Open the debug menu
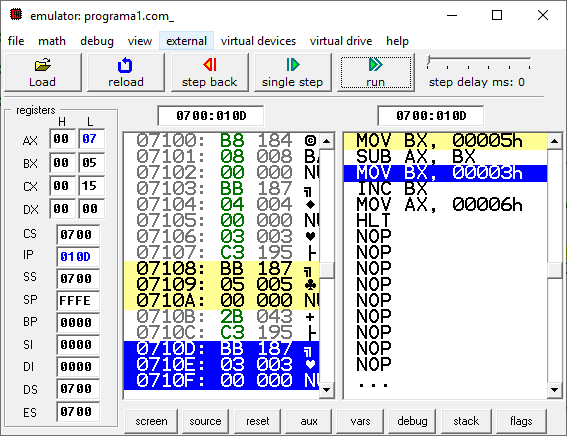Image resolution: width=567 pixels, height=436 pixels. point(97,41)
